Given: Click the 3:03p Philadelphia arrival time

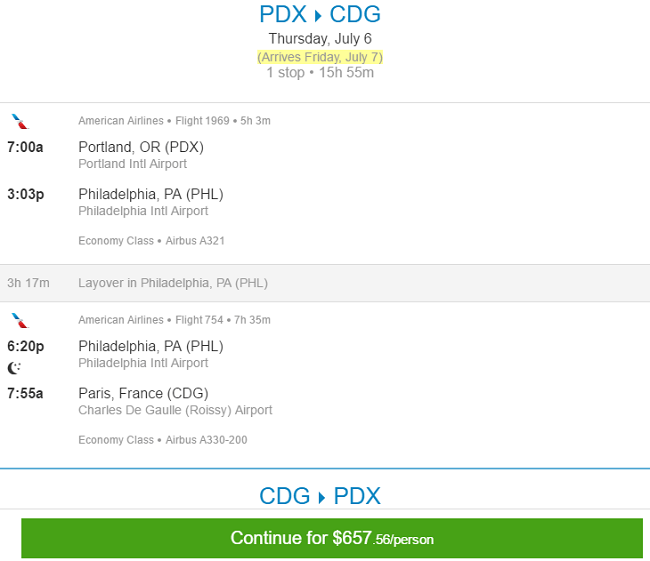Looking at the screenshot, I should point(26,194).
